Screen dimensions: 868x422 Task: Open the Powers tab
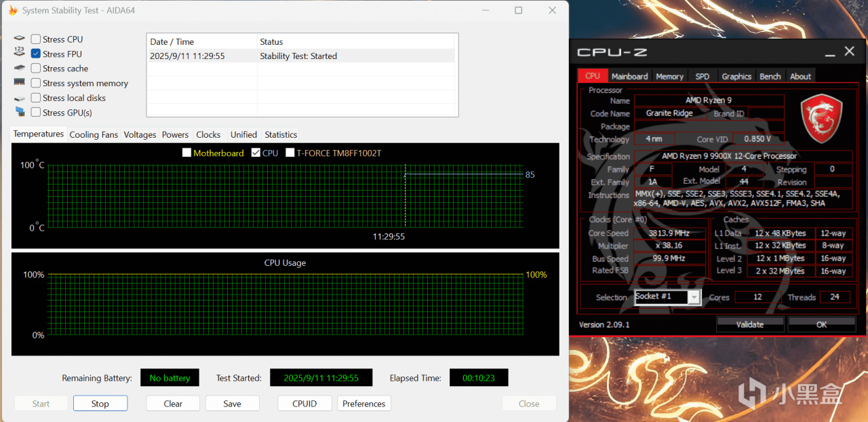(x=175, y=134)
